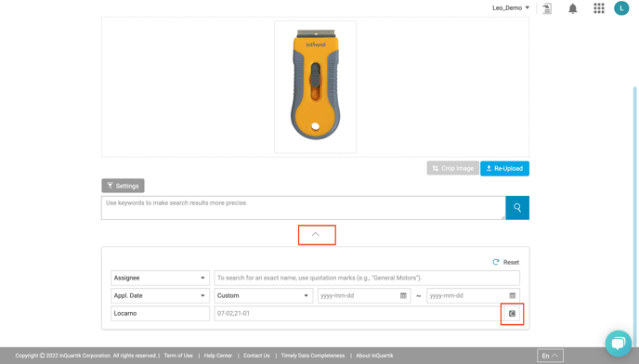Open the chat support bubble

click(619, 344)
